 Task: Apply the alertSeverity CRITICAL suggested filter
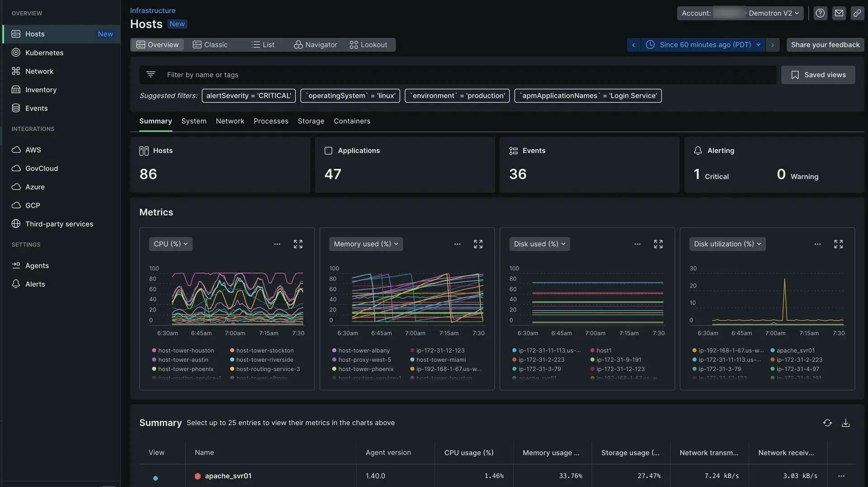[249, 96]
